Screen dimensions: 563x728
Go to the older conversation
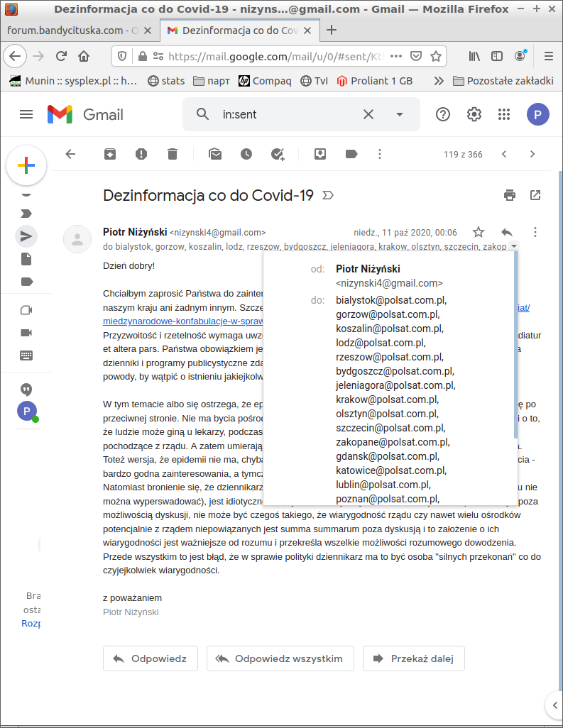tap(532, 154)
